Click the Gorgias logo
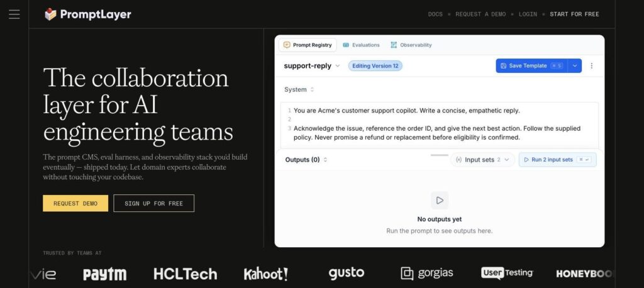Screen dimensions: 644x288 427,273
